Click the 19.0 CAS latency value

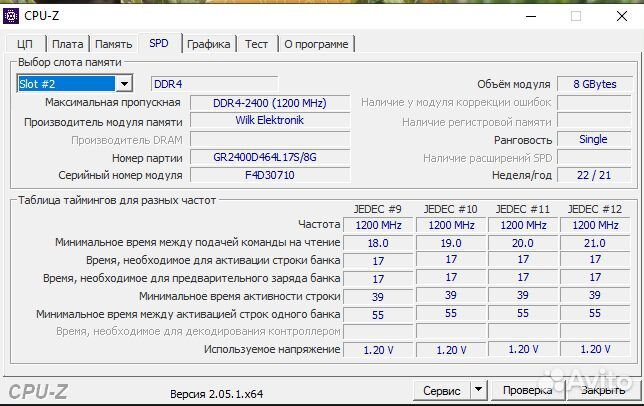pos(451,243)
